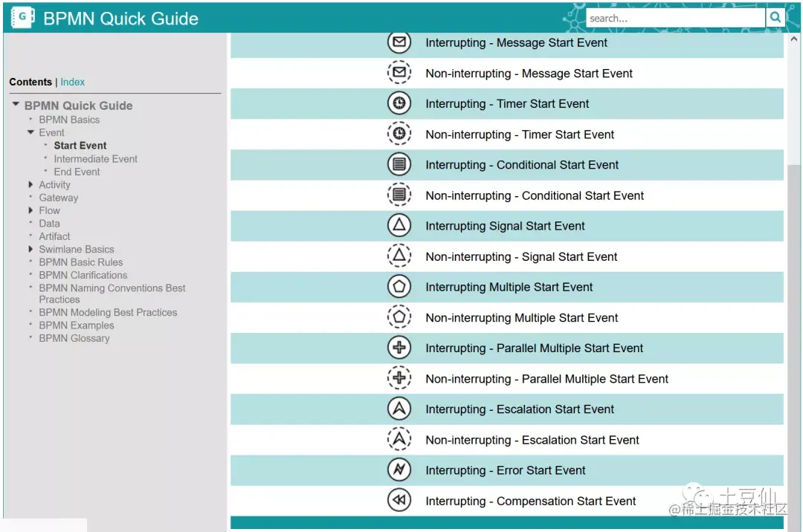The image size is (803, 532).
Task: Click the Non-interrupting Timer Start Event dashed clock icon
Action: (x=399, y=134)
